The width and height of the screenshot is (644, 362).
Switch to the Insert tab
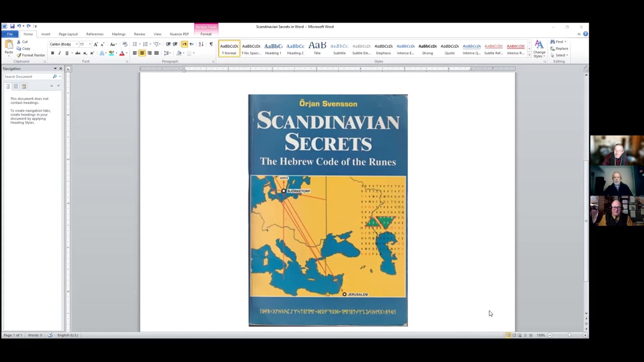coord(46,34)
